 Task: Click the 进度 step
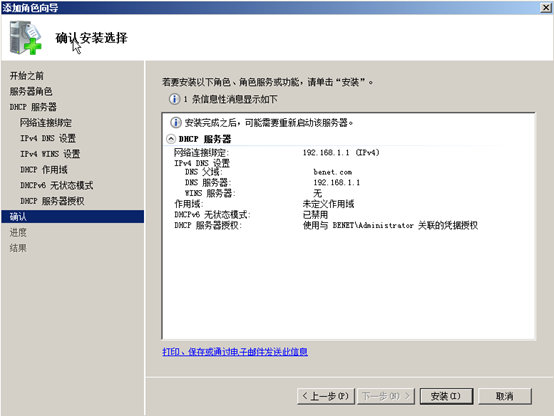[18, 233]
